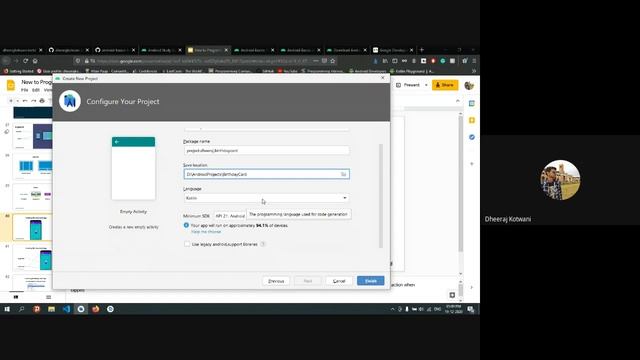Open the Edit menu in Google Slides
Screen dimensions: 640x360
pyautogui.click(x=36, y=90)
